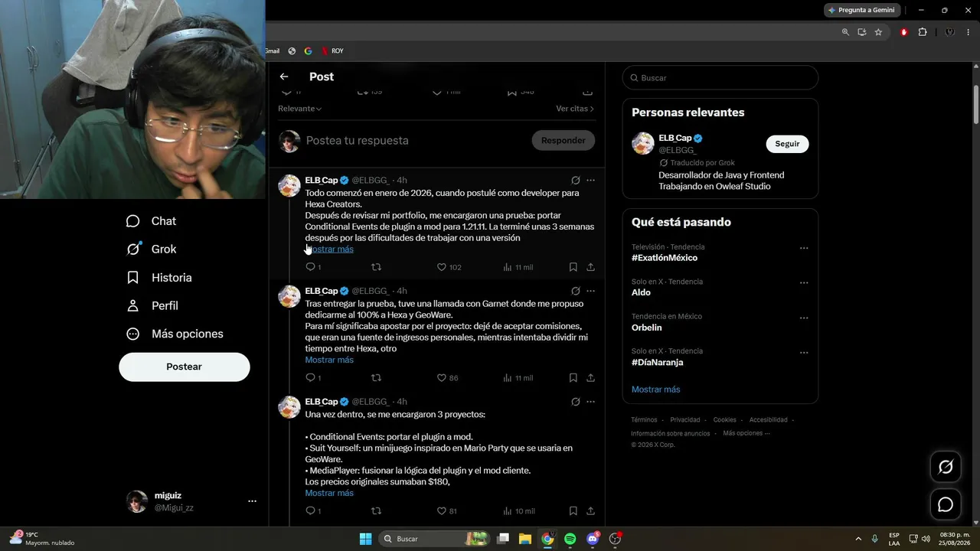The width and height of the screenshot is (980, 551).
Task: Open Chrome three-dot menu
Action: [969, 32]
